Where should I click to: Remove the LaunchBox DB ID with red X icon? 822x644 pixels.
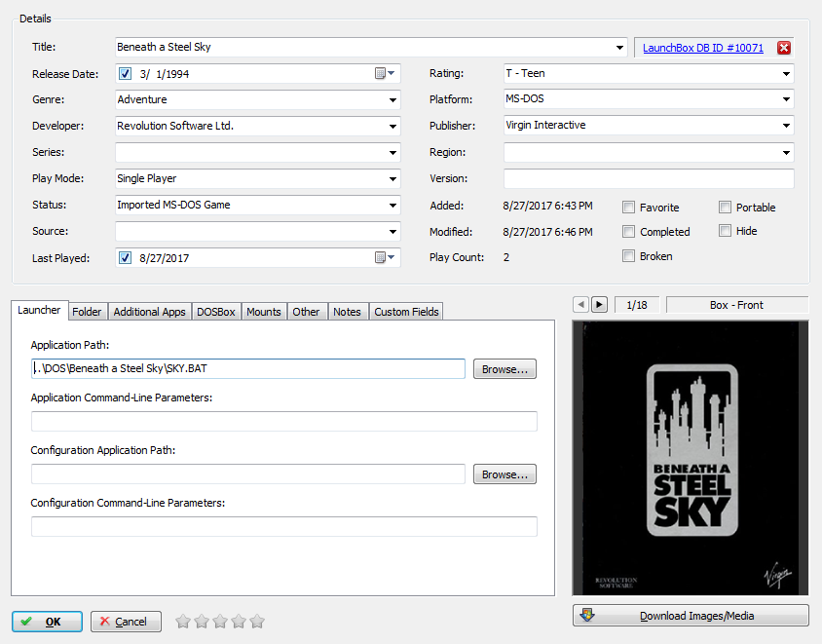784,48
